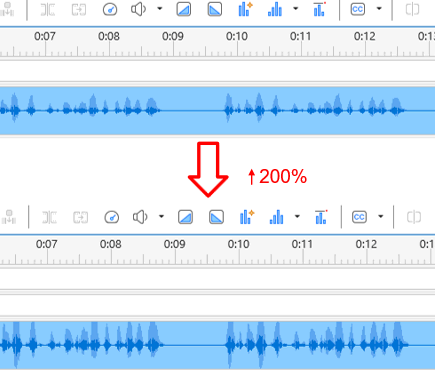Click the audio normalization bars icon in the upper toolbar

(x=275, y=10)
